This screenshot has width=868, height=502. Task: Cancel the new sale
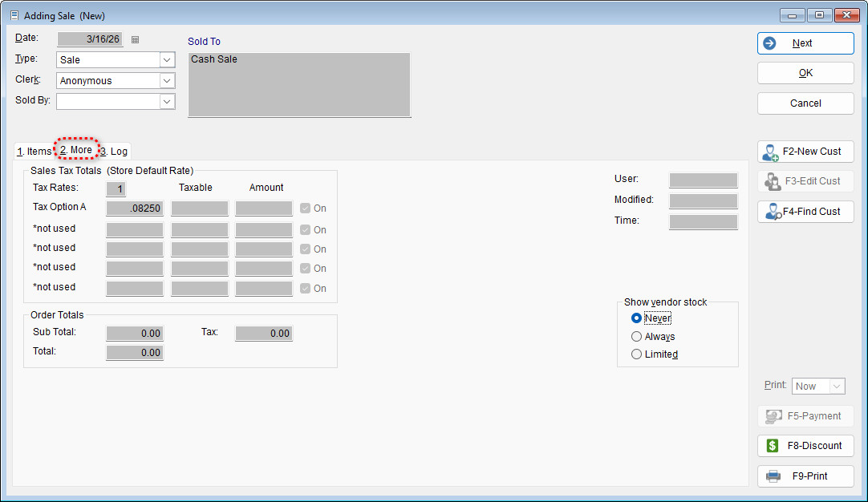tap(805, 103)
